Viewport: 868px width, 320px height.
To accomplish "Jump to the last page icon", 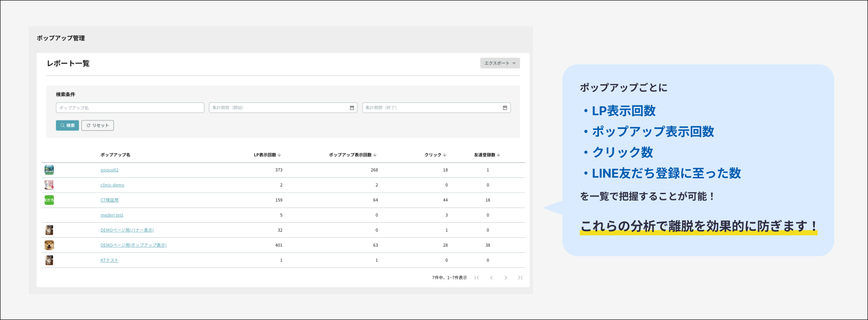I will 520,277.
